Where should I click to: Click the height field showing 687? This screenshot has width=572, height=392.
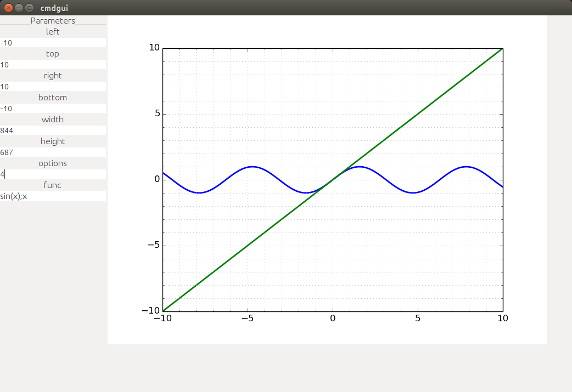tap(53, 152)
